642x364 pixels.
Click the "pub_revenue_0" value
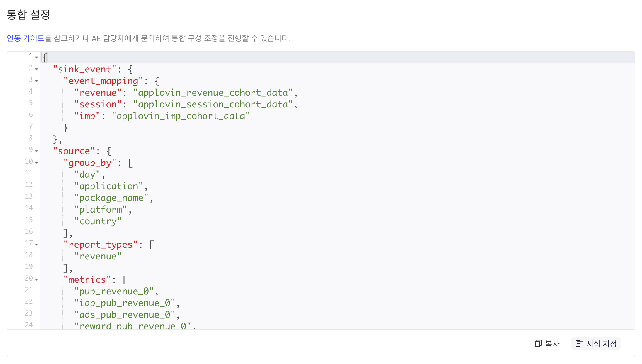click(114, 291)
